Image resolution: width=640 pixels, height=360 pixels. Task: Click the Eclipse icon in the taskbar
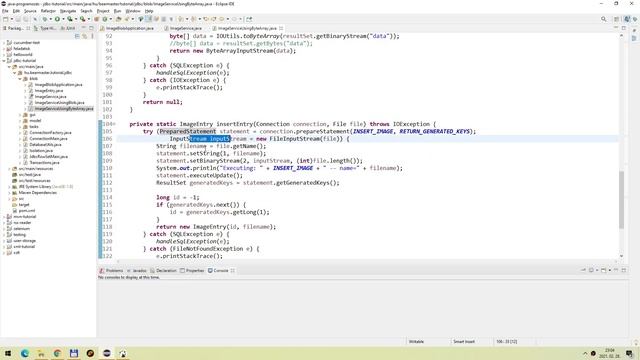107,353
